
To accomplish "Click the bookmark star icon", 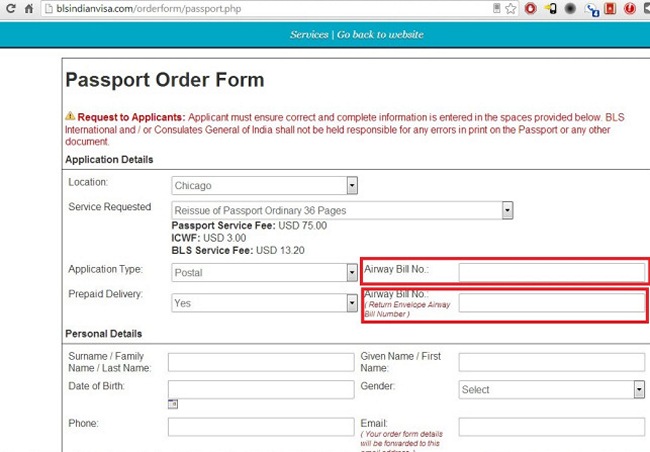I will (511, 8).
